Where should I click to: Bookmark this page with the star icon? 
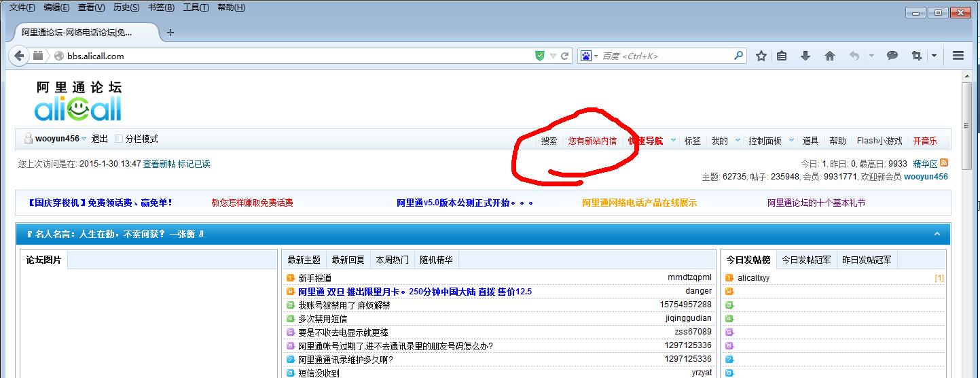pyautogui.click(x=761, y=56)
